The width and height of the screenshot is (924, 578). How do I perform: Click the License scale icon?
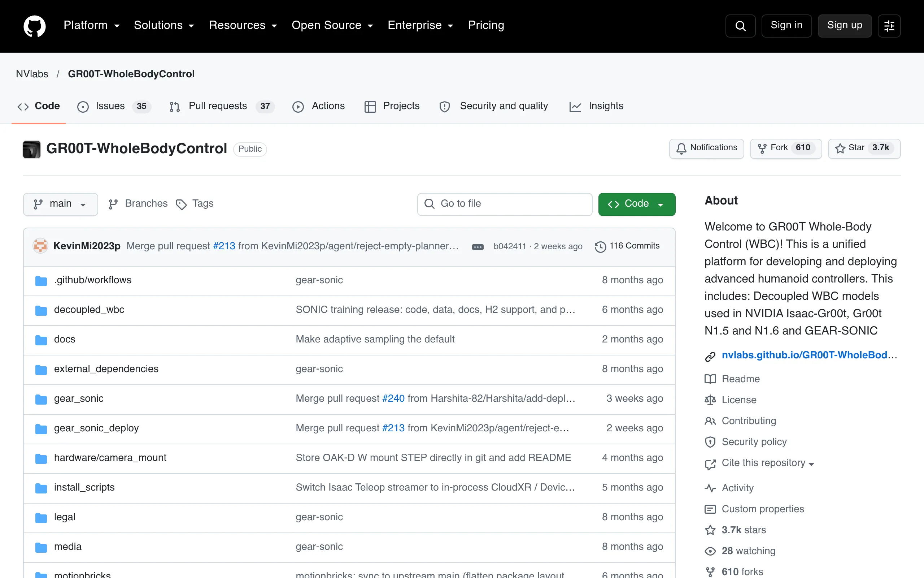(710, 400)
